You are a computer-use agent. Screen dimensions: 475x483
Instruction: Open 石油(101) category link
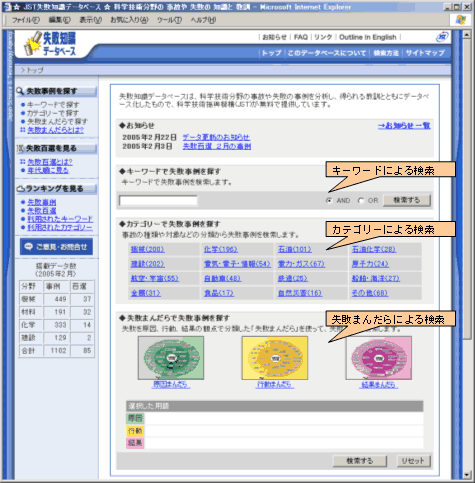[295, 249]
